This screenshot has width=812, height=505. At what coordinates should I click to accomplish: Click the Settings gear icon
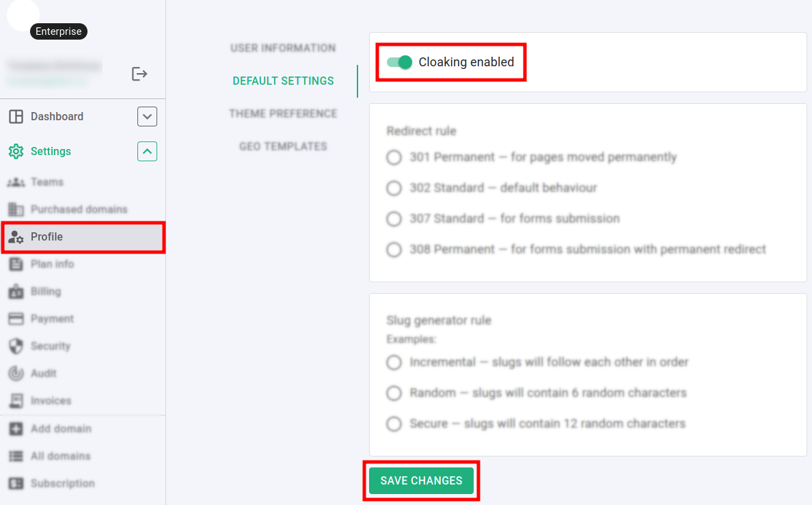[x=16, y=152]
